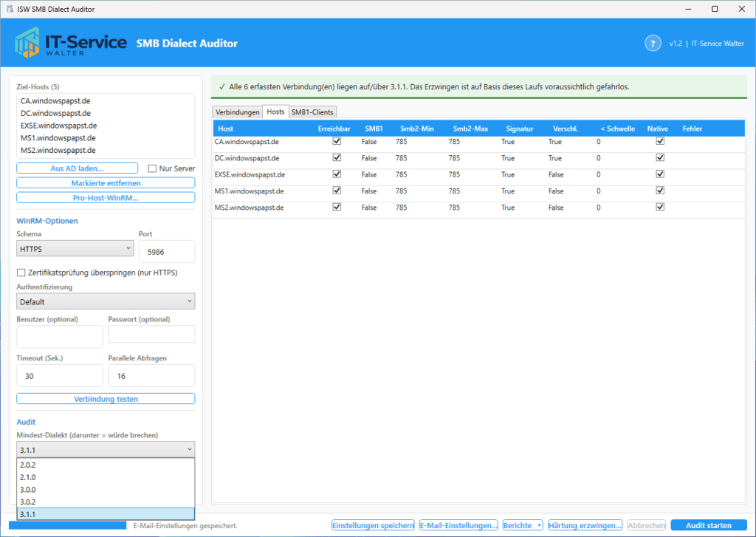Click Markierte entfernen button
This screenshot has width=756, height=537.
click(x=106, y=183)
